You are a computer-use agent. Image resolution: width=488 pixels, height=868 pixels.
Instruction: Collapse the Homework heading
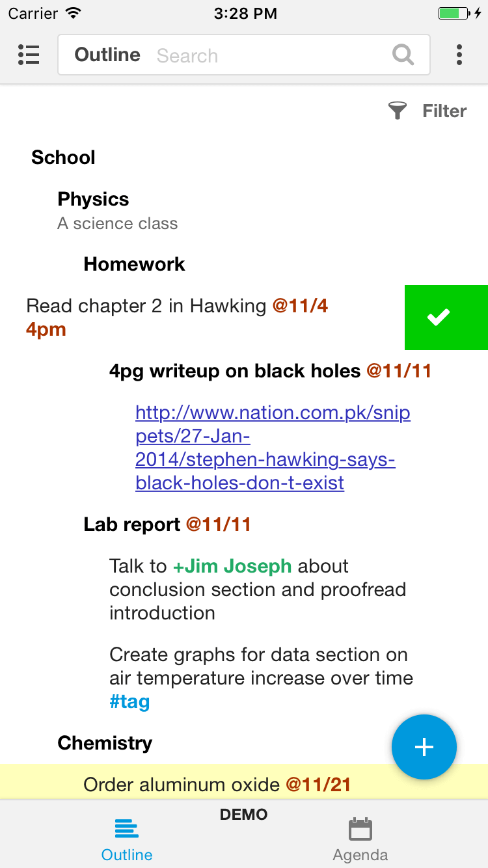pyautogui.click(x=134, y=264)
